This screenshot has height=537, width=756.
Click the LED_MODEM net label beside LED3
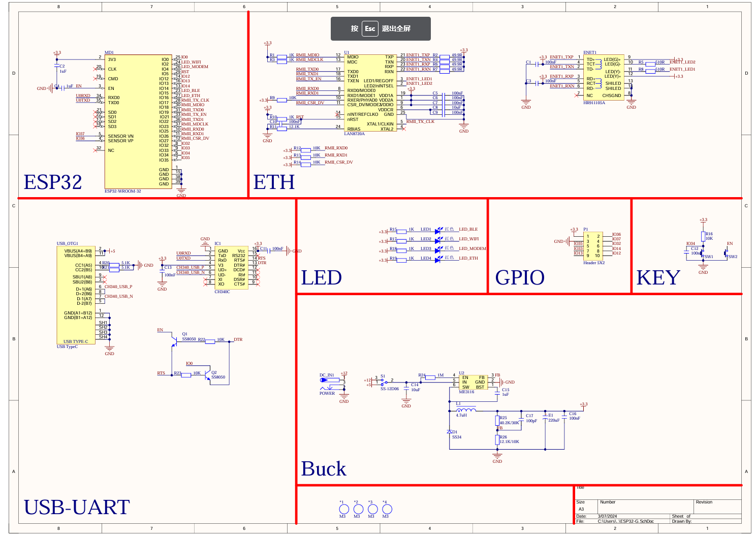[x=472, y=248]
